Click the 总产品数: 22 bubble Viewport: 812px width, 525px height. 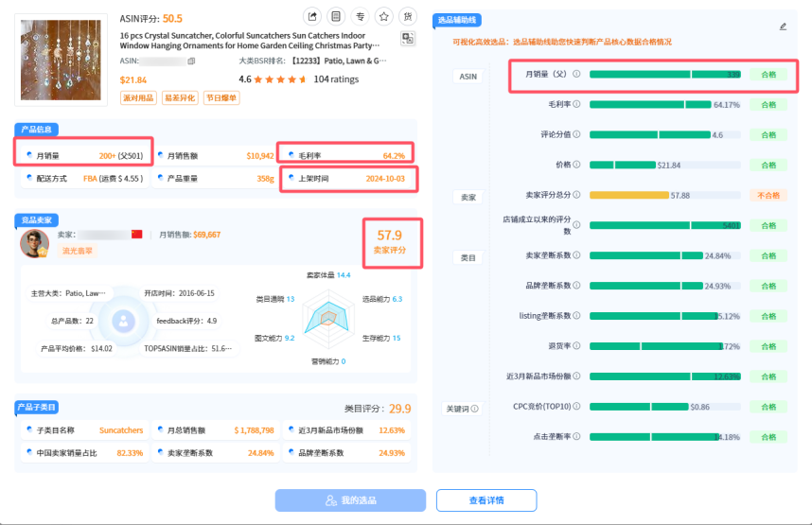[x=72, y=321]
